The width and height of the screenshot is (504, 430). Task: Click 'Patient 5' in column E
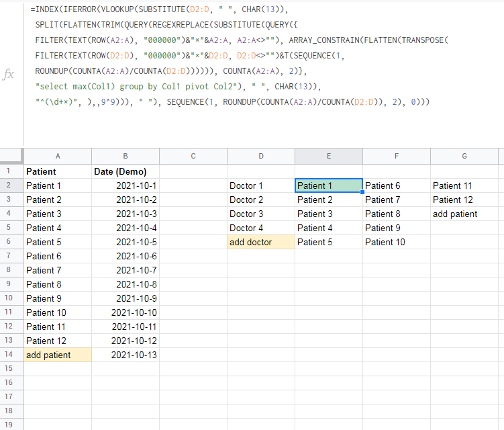click(329, 242)
